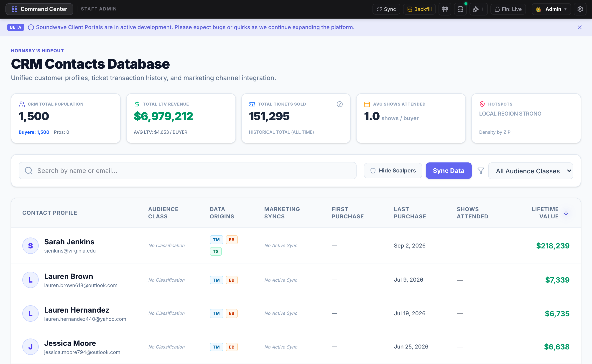Click the map pin Hotspots icon
Image resolution: width=592 pixels, height=364 pixels.
482,104
